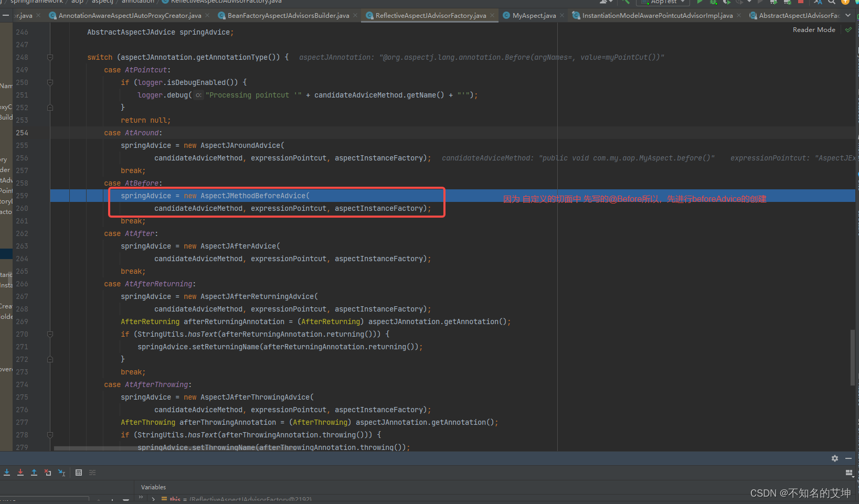
Task: Click 'return null;' statement on line 253
Action: tap(146, 120)
